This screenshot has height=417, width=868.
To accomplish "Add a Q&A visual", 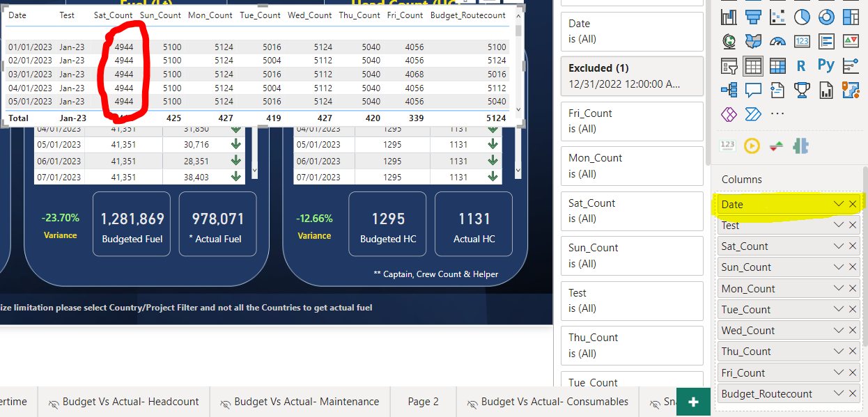I will [754, 89].
